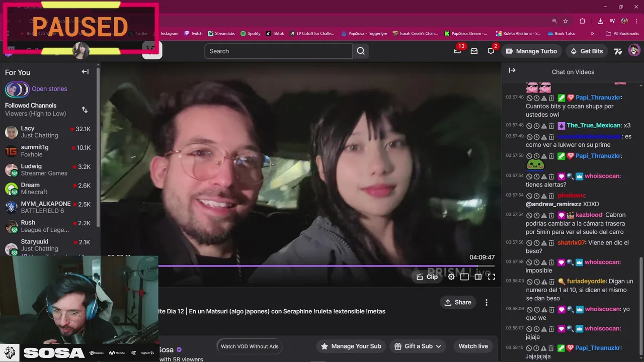Open stories link in sidebar
Viewport: 644px width, 362px height.
click(49, 89)
